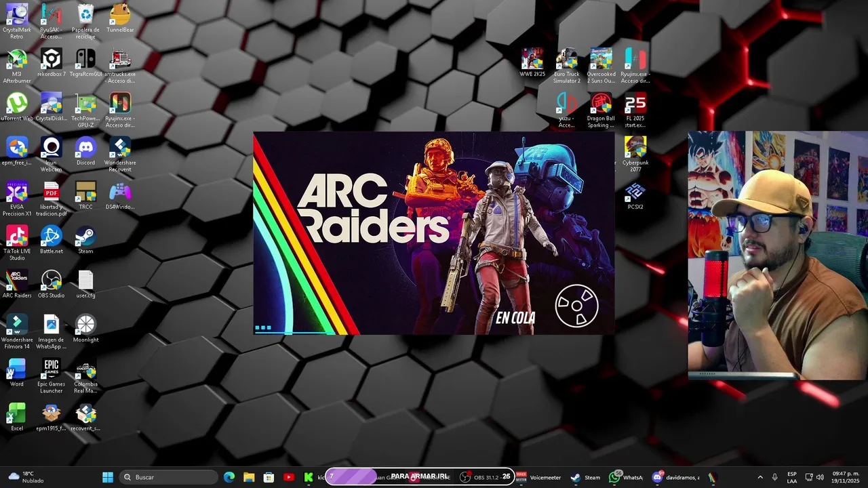Open Microsoft Store from the taskbar
This screenshot has height=488, width=868.
pos(269,477)
